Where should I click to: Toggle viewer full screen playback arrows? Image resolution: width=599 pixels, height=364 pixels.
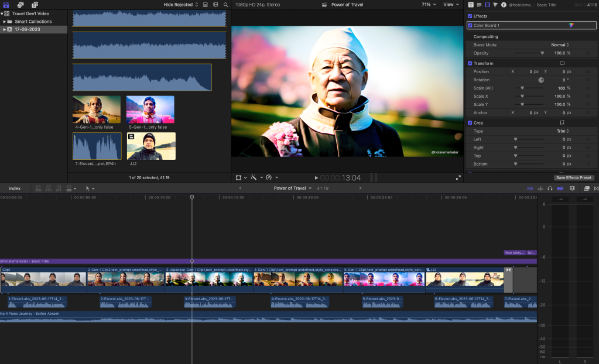tap(458, 177)
